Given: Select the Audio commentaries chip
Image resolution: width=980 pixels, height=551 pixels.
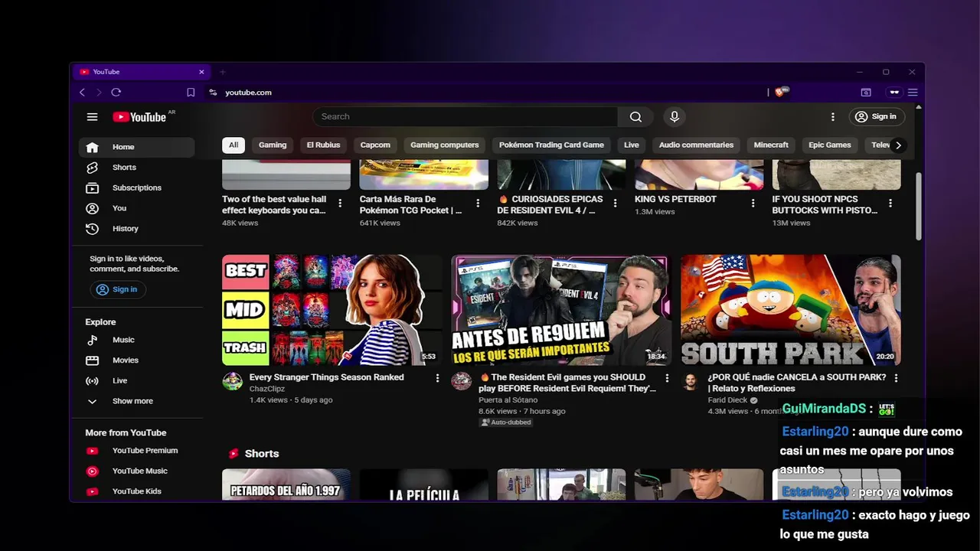Looking at the screenshot, I should tap(696, 145).
